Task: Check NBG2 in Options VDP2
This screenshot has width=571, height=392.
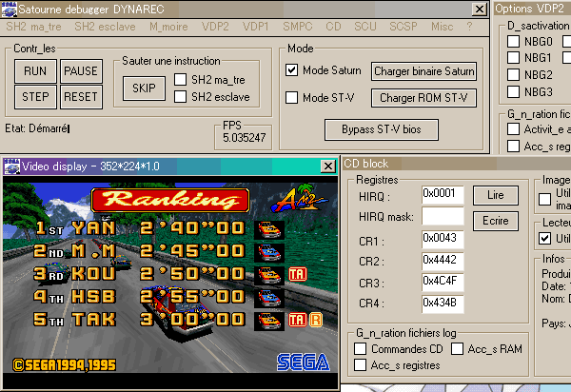Action: point(514,74)
